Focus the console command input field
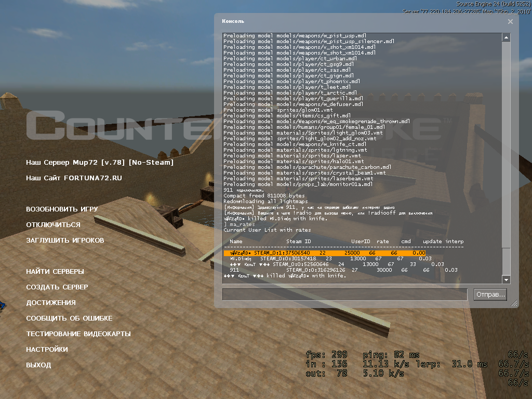 345,295
